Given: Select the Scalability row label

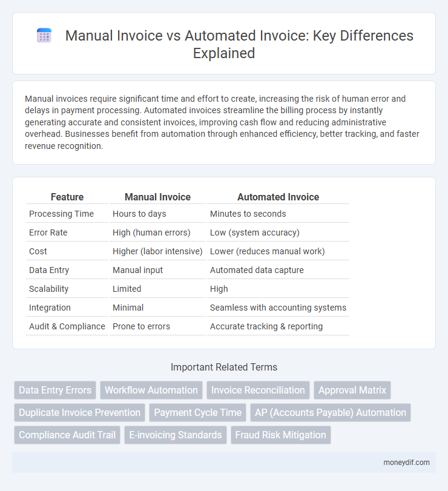Looking at the screenshot, I should 67,289.
